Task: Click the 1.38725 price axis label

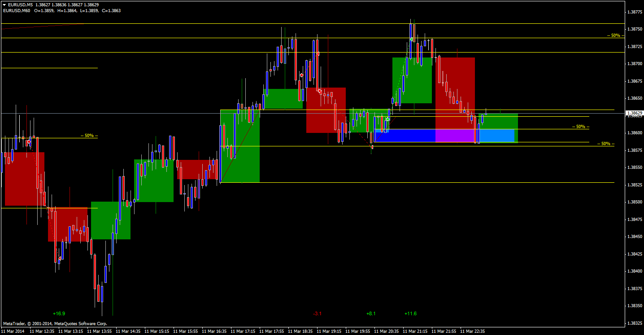Action: 634,47
